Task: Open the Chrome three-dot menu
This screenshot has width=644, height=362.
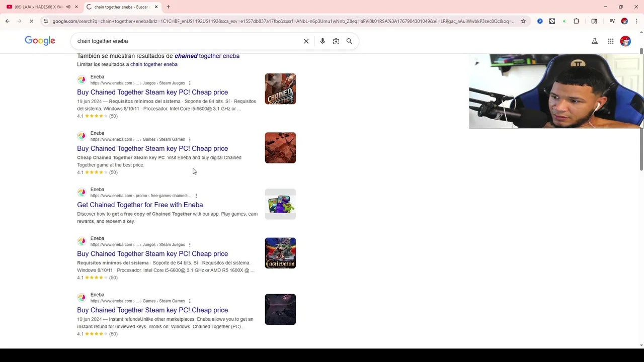Action: 636,21
